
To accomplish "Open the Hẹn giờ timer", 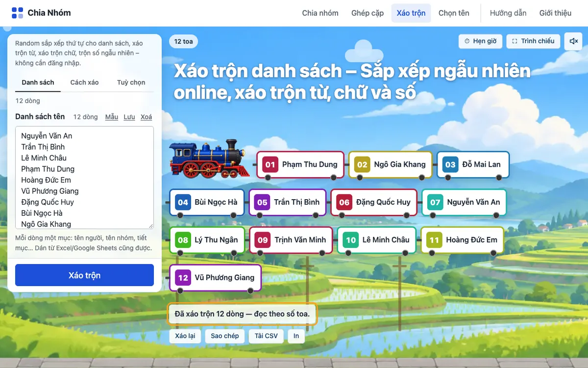I will [x=481, y=41].
